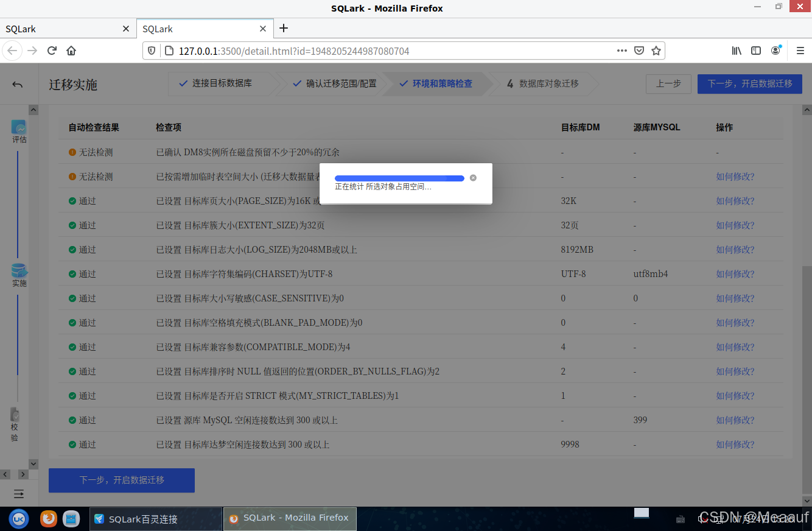Go to step 4 数据库对象迁移
The width and height of the screenshot is (812, 531).
pos(543,83)
